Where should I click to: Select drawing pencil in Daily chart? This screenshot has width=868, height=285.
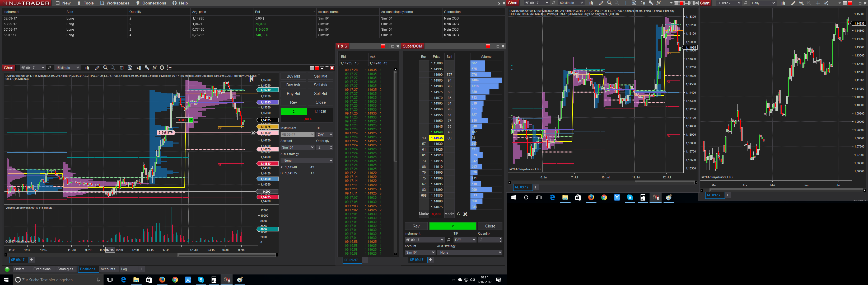(x=793, y=3)
